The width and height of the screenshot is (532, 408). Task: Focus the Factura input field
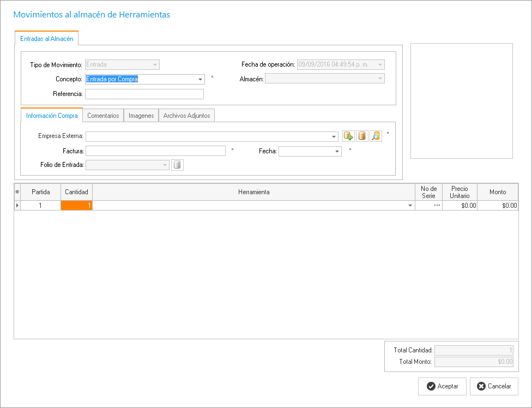(155, 151)
